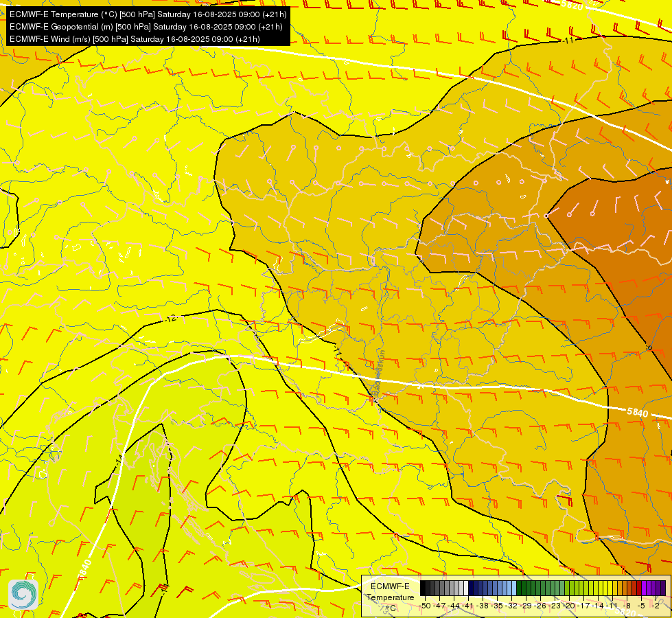672x618 pixels.
Task: Click the -44 tick label in the legend
Action: pyautogui.click(x=454, y=606)
